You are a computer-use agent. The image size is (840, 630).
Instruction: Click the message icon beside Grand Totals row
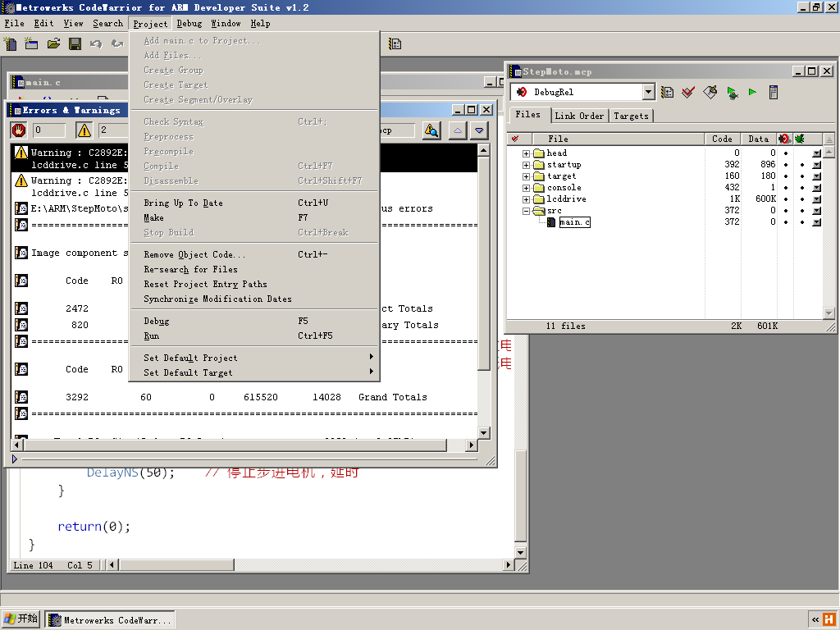21,397
